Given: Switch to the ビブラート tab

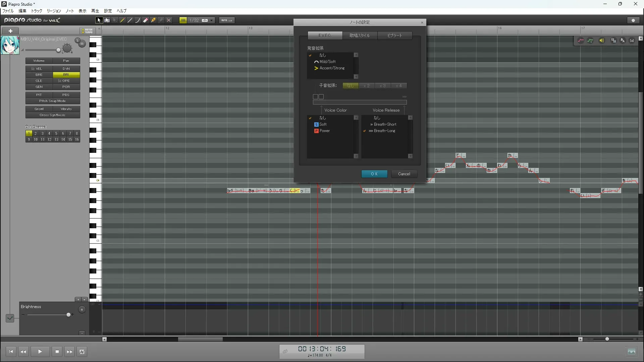Looking at the screenshot, I should 394,36.
